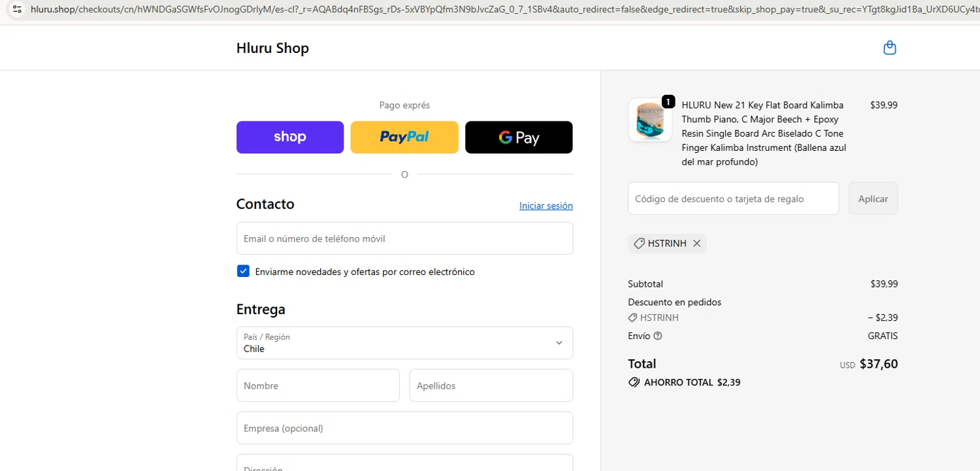Pay with Shop Pay button

click(x=290, y=137)
